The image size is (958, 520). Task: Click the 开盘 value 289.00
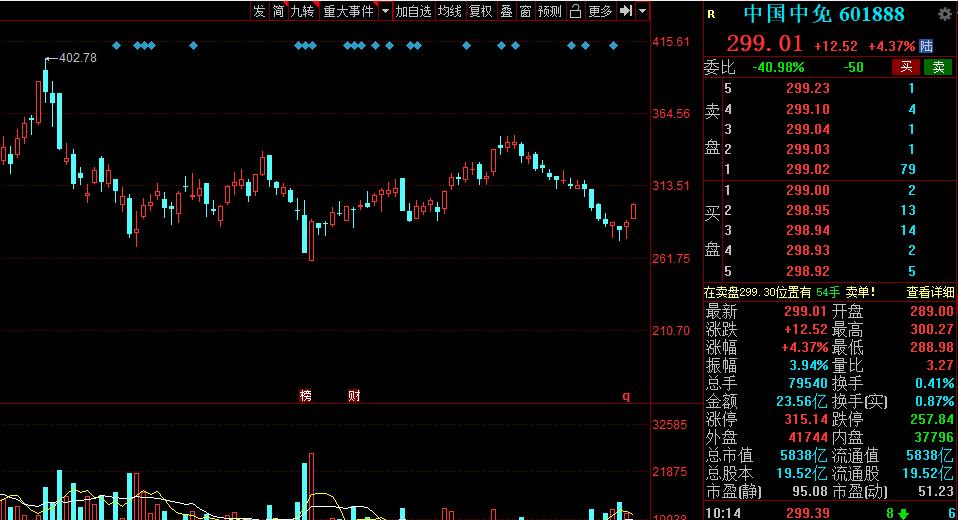tap(931, 311)
